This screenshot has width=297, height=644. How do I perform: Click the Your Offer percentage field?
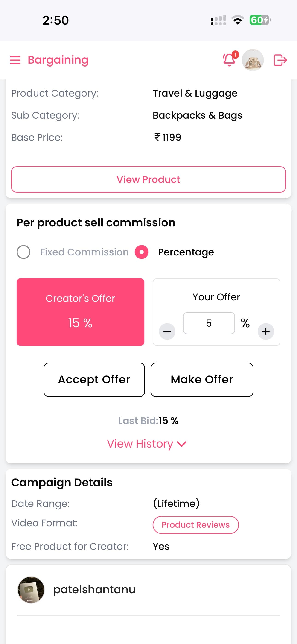coord(209,323)
